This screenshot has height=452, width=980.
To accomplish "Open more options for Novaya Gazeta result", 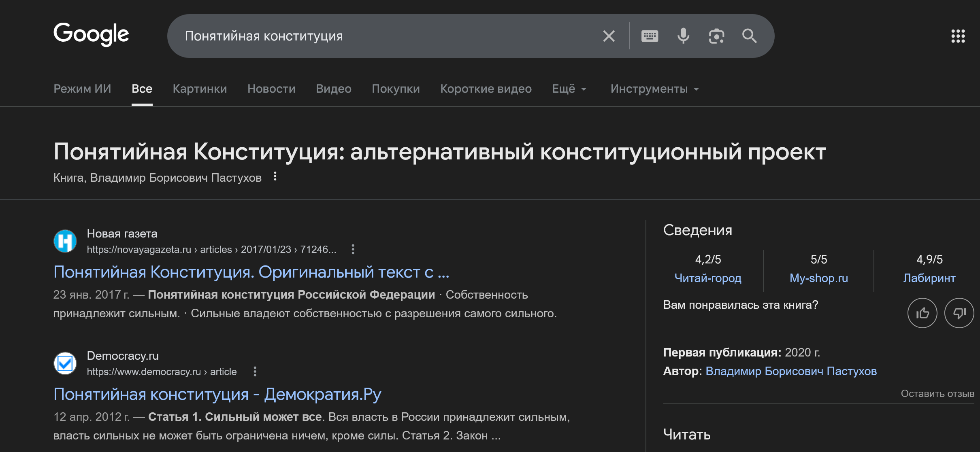I will (353, 249).
